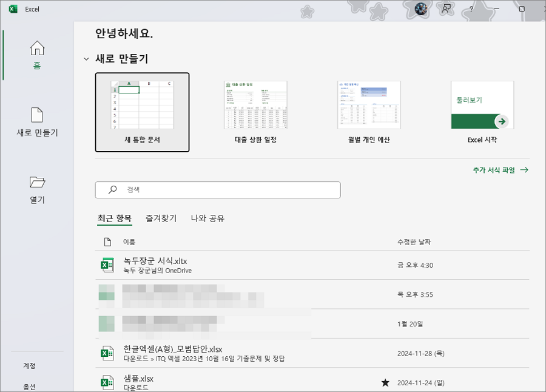Click the 목 오후 3:55 row
The height and width of the screenshot is (392, 546).
coord(312,294)
